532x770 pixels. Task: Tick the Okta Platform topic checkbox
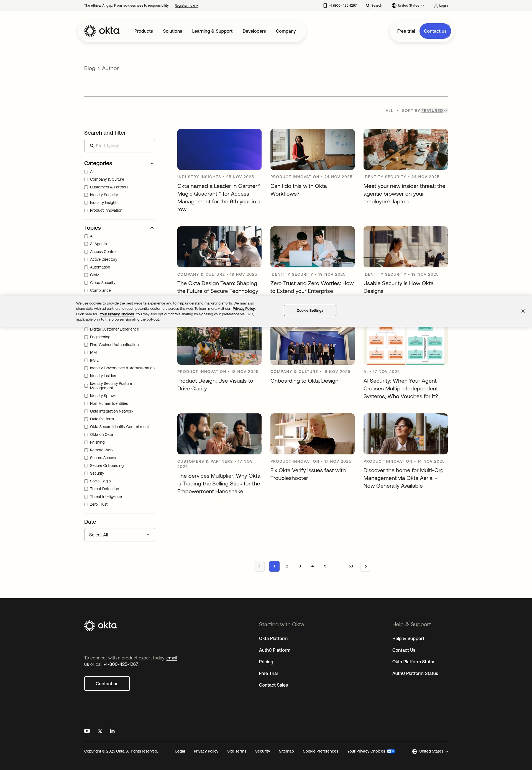coord(86,419)
